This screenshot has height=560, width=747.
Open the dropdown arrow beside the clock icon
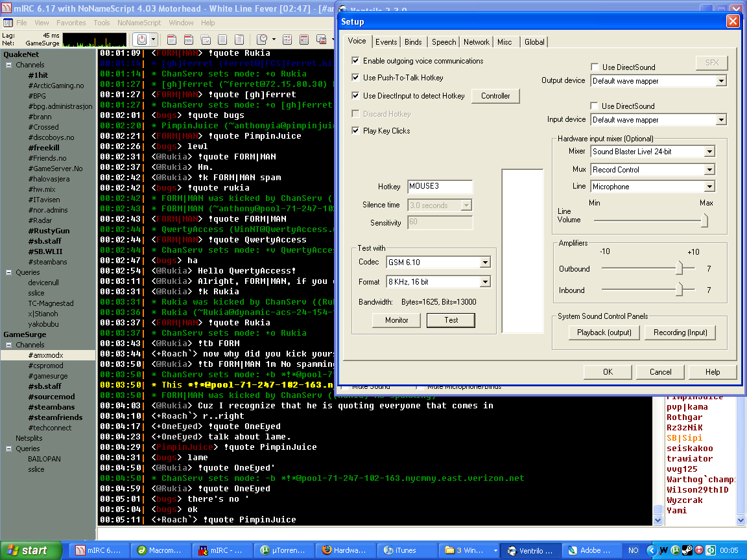(274, 40)
